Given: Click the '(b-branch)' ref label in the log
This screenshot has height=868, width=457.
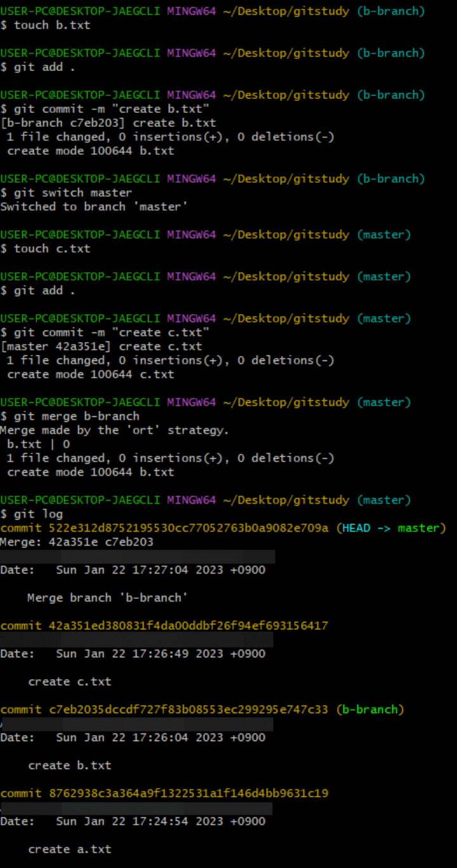Looking at the screenshot, I should click(x=370, y=709).
